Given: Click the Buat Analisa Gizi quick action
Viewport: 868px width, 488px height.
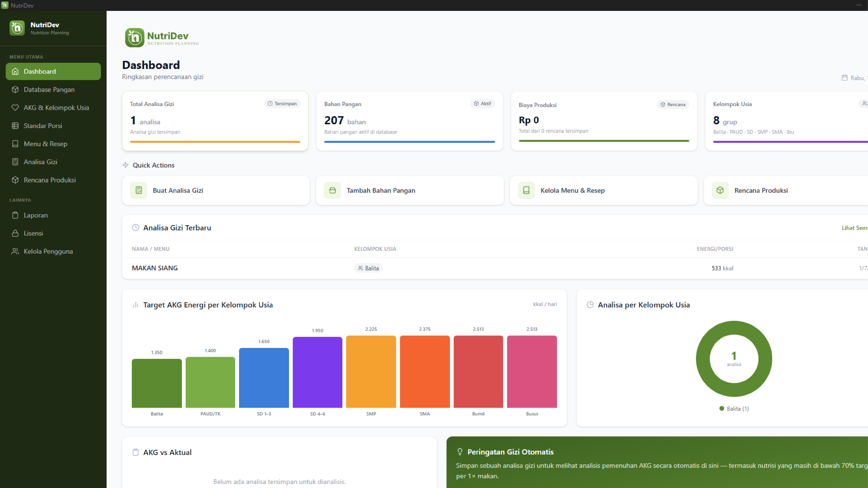Looking at the screenshot, I should click(216, 190).
